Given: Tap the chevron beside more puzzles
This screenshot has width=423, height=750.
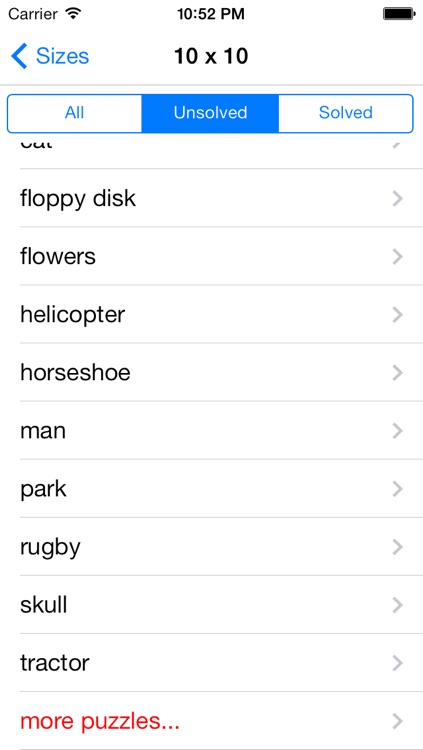Looking at the screenshot, I should pos(397,721).
